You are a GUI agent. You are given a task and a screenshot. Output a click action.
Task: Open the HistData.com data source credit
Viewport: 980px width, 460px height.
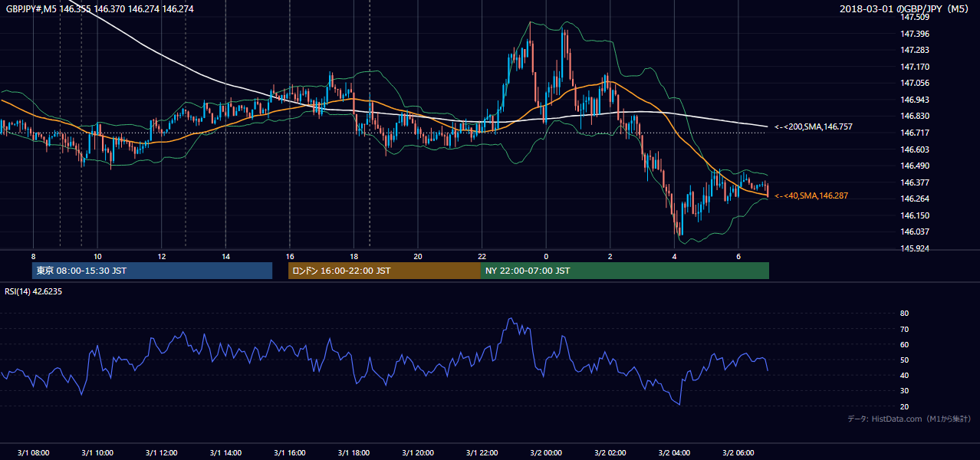tap(909, 419)
